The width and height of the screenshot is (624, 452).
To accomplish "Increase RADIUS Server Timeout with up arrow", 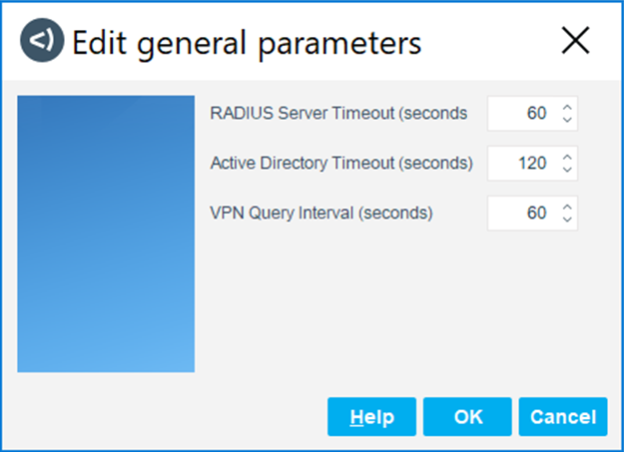I will point(567,107).
